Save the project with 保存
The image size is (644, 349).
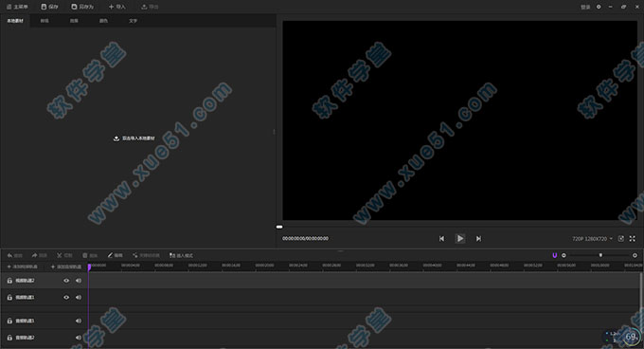pos(49,7)
